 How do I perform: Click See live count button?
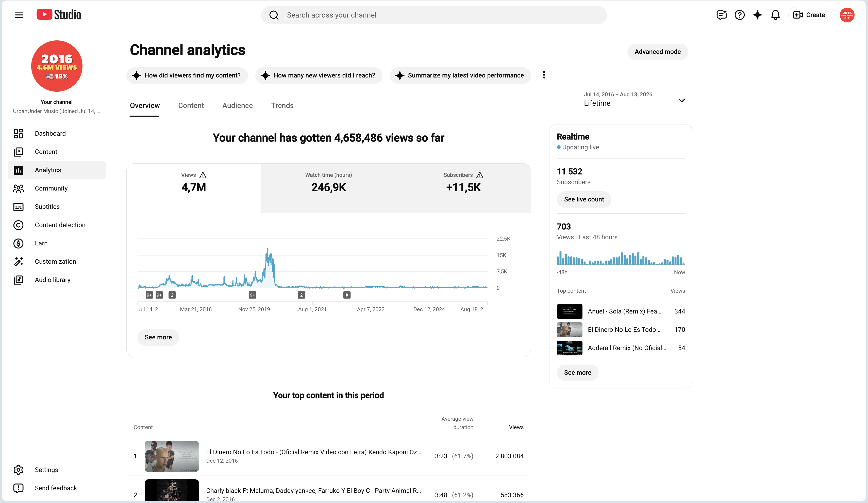584,199
